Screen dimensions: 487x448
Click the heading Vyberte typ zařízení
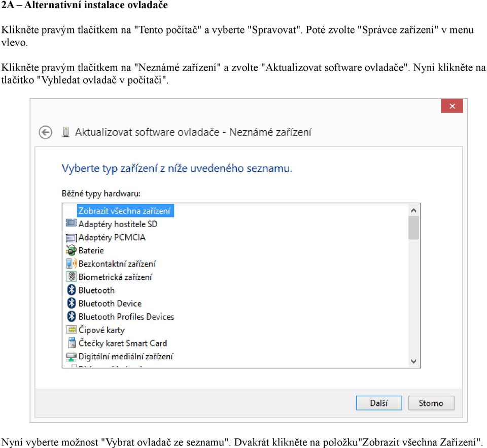point(177,168)
